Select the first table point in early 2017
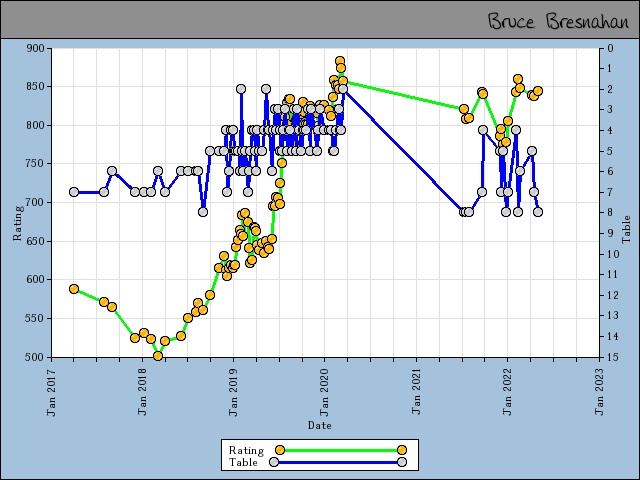 (74, 192)
